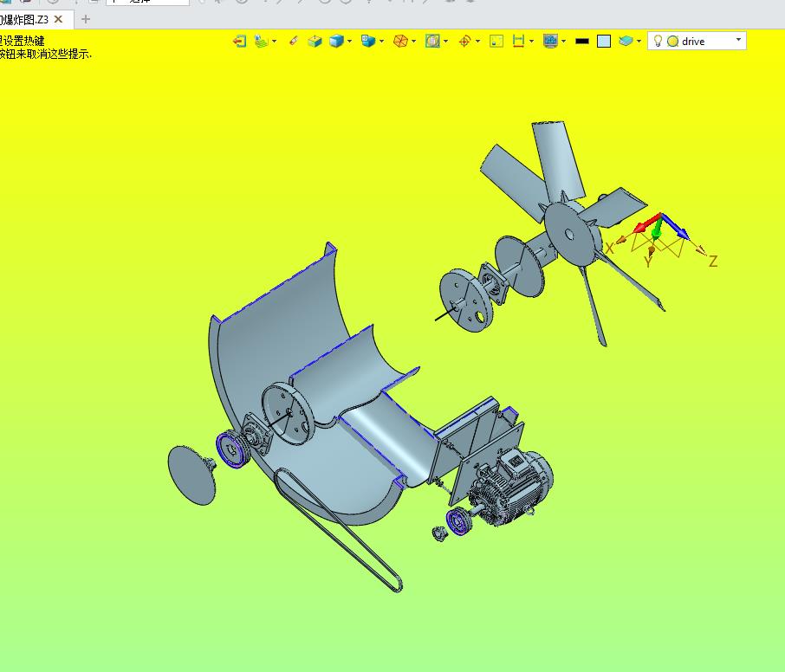Click the green framed section view icon
785x672 pixels.
pyautogui.click(x=432, y=41)
